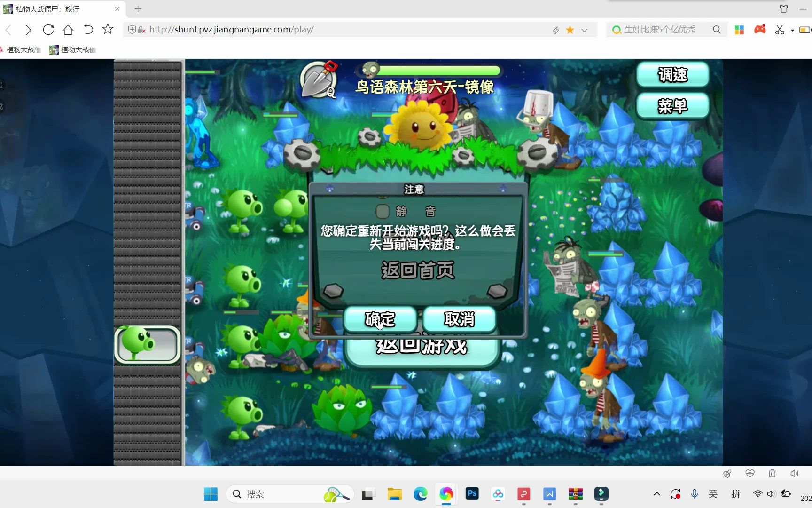Open the dark teal app taskbar icon
Viewport: 812px width, 508px height.
coord(601,494)
